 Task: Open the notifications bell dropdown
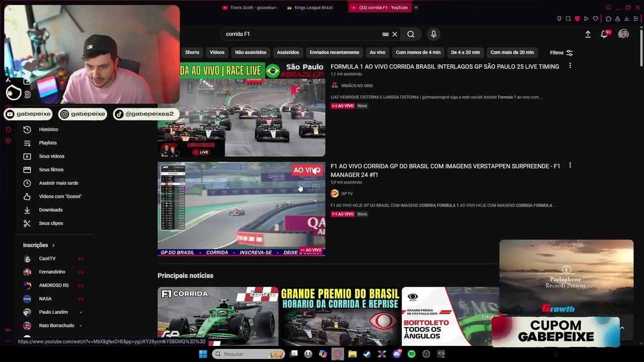(604, 34)
